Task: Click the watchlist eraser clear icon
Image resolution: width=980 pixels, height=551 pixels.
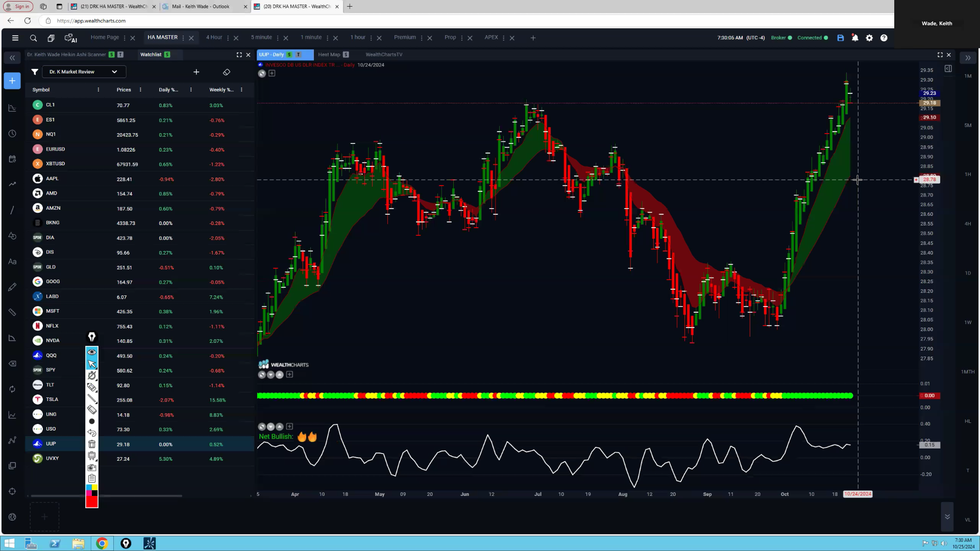Action: point(227,72)
